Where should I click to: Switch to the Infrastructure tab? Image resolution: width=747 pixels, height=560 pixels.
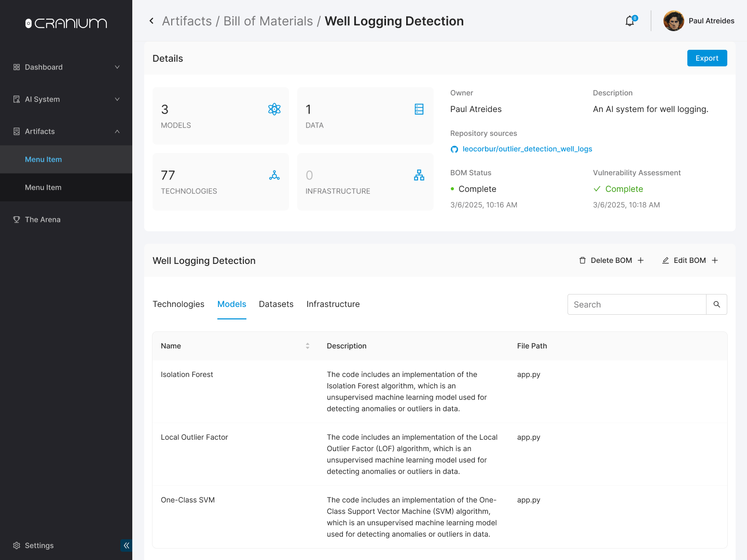coord(333,304)
